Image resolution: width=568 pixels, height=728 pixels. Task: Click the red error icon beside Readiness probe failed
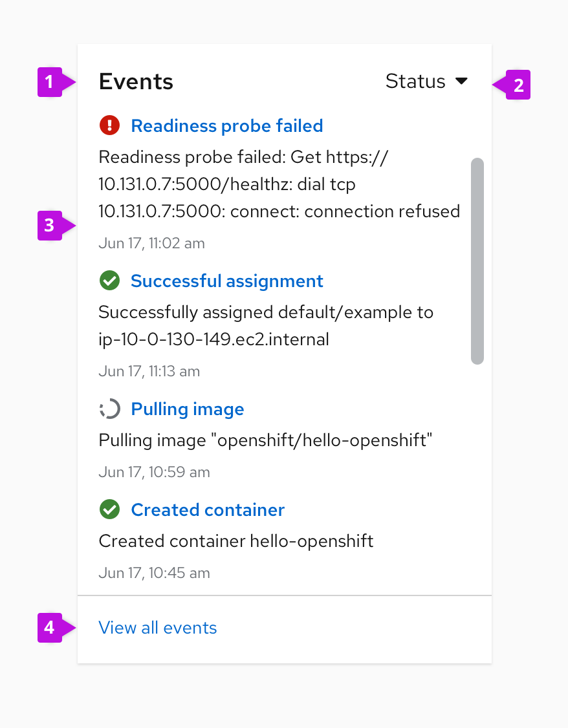click(x=109, y=125)
